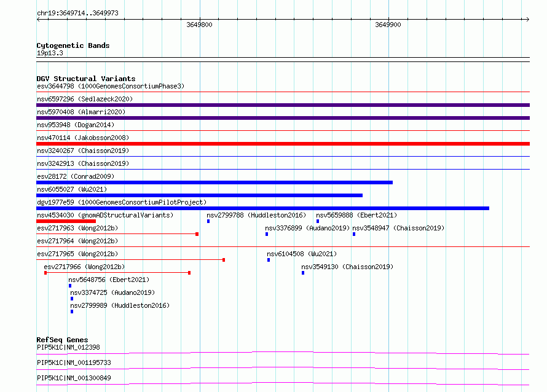Viewport: 547px width, 392px height.
Task: Click the blue marker under nsv5659888
Action: click(x=318, y=221)
